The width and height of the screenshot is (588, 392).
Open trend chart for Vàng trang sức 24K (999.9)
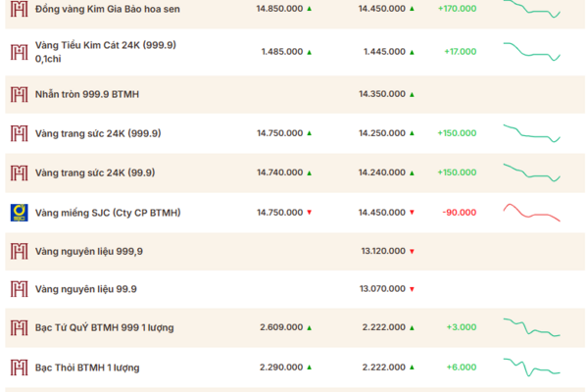tap(532, 133)
